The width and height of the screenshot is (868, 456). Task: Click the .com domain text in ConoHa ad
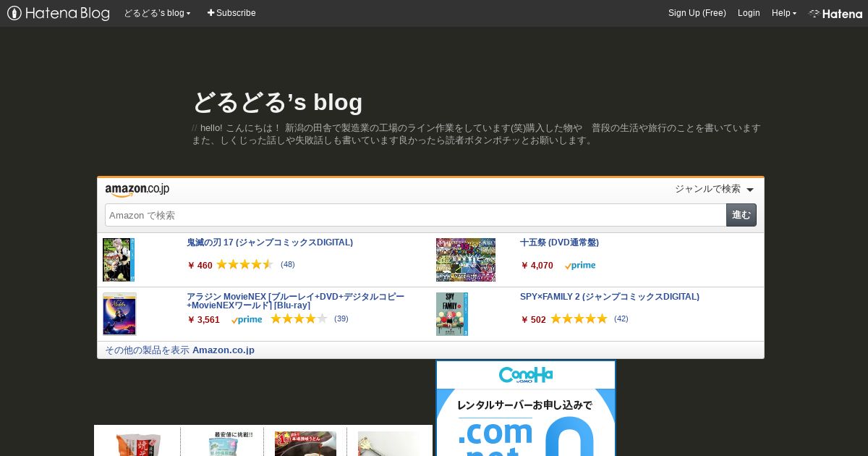pos(495,432)
